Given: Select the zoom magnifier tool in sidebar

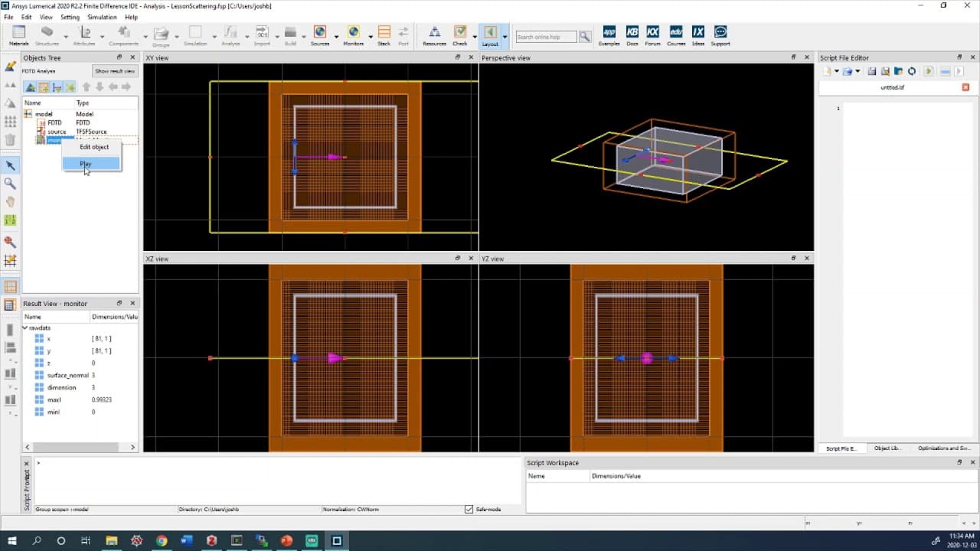Looking at the screenshot, I should pyautogui.click(x=10, y=184).
